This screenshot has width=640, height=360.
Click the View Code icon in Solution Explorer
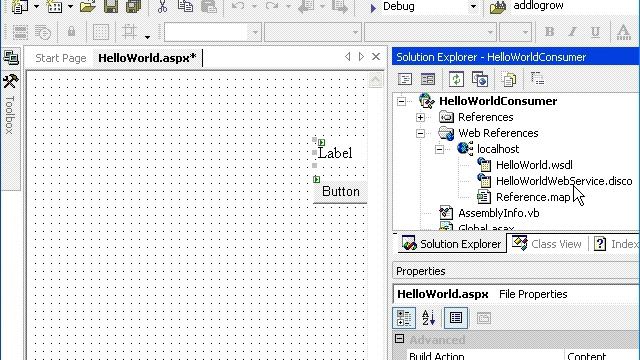405,79
